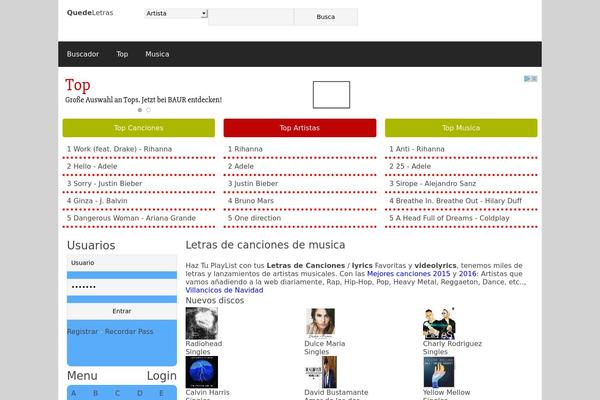Open Dulce Maria album cover thumbnail
The width and height of the screenshot is (600, 400).
click(x=320, y=323)
